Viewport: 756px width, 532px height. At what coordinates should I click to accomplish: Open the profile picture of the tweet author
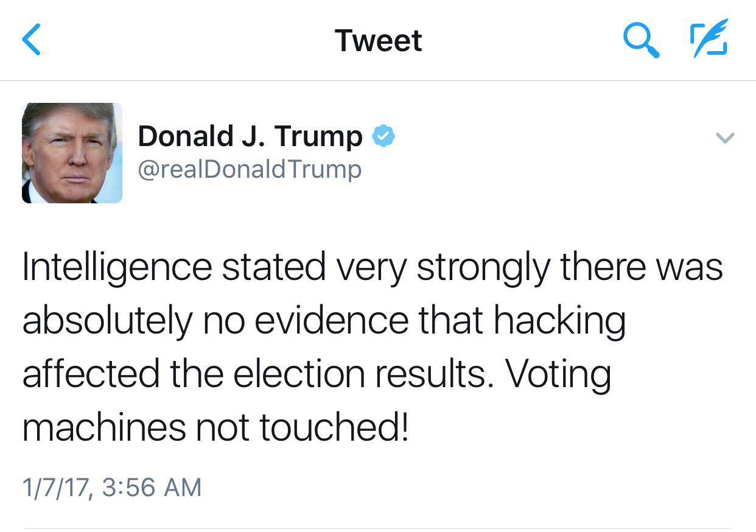tap(72, 153)
